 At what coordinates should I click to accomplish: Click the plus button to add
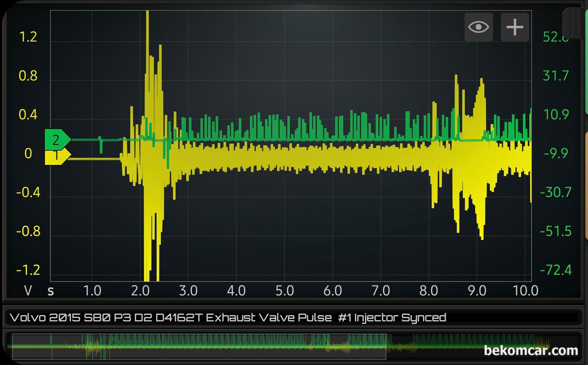(x=514, y=27)
